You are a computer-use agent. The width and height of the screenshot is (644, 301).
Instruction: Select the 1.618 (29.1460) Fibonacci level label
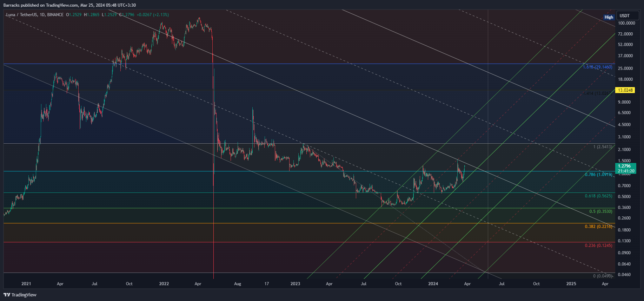597,67
